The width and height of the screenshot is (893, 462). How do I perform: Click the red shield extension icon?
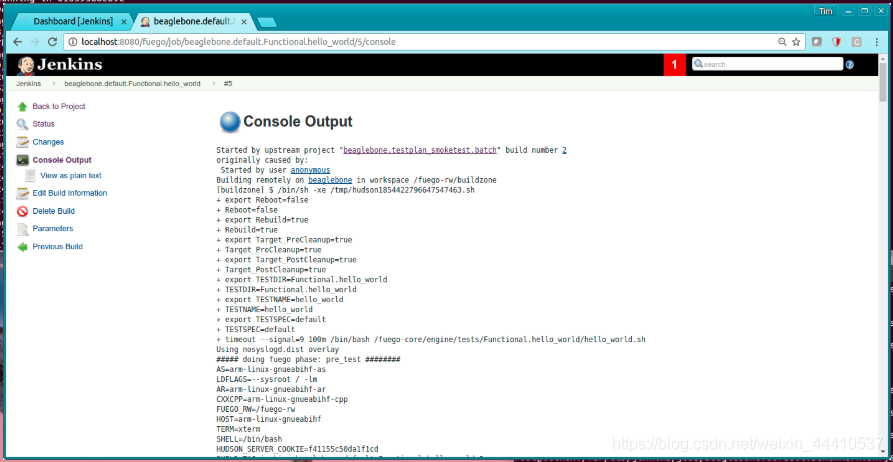[836, 42]
